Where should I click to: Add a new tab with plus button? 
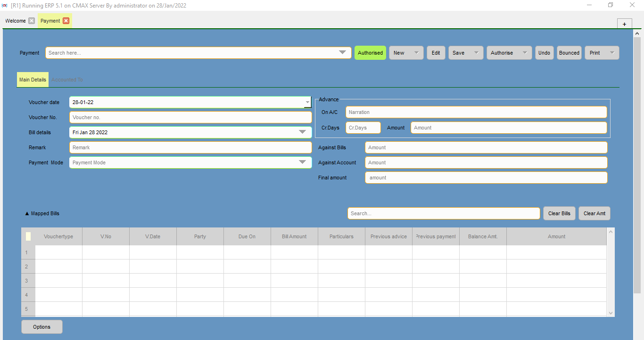click(x=624, y=24)
